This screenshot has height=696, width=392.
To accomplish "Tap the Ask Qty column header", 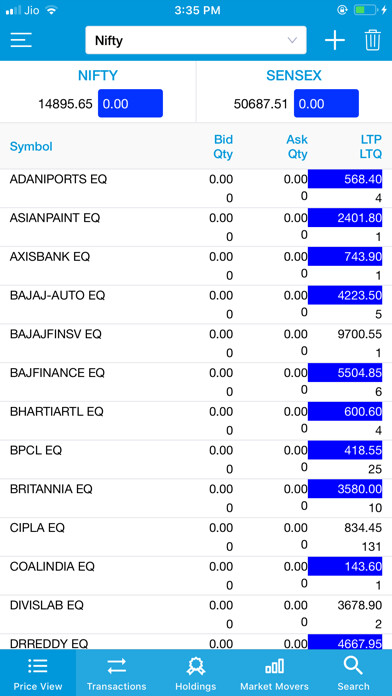I will [297, 147].
